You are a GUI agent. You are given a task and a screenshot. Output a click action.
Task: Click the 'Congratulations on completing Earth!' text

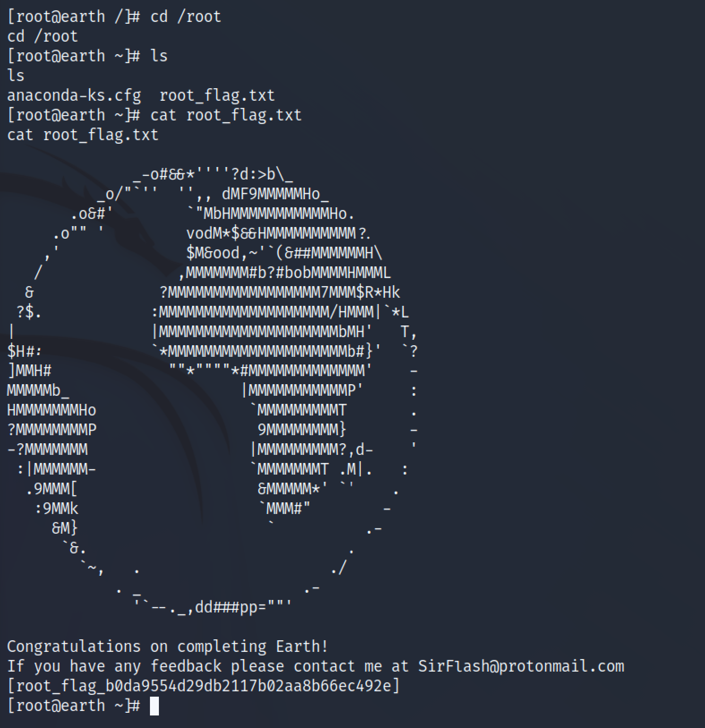(168, 647)
